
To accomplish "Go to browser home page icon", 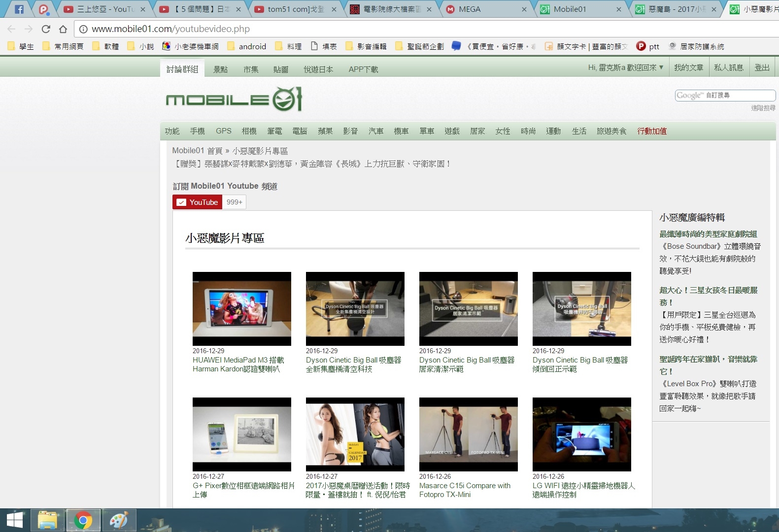I will (x=63, y=29).
